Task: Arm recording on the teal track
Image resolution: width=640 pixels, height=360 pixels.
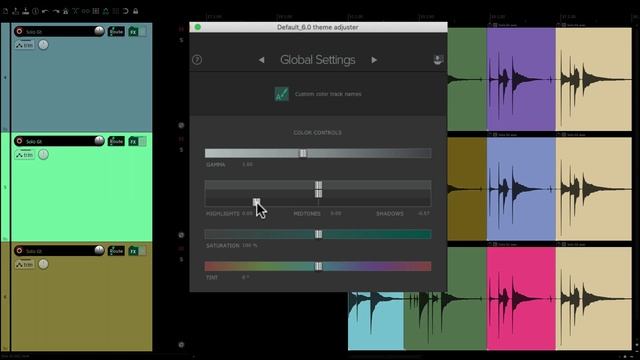Action: (19, 31)
